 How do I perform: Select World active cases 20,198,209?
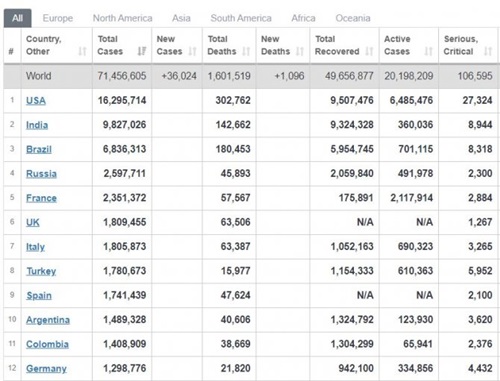409,76
